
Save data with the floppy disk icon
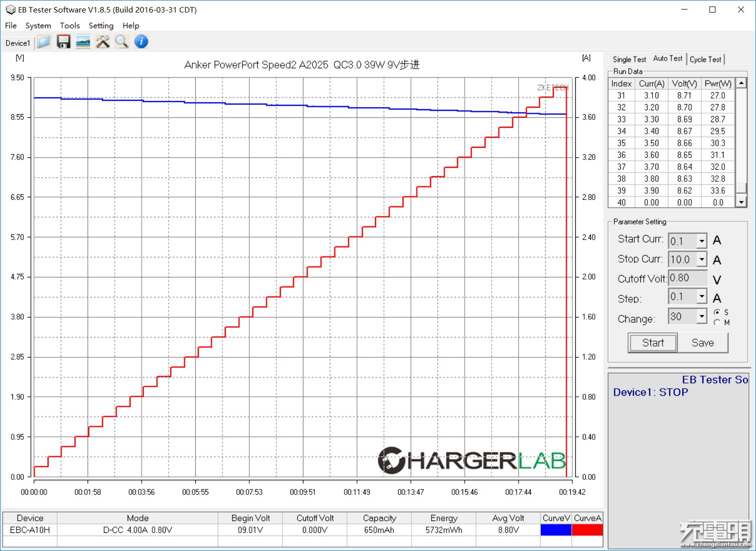64,42
